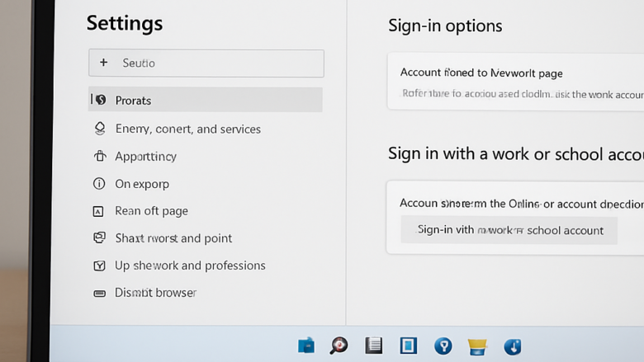The height and width of the screenshot is (362, 644).
Task: Open the blue folder taskbar icon
Action: point(306,346)
